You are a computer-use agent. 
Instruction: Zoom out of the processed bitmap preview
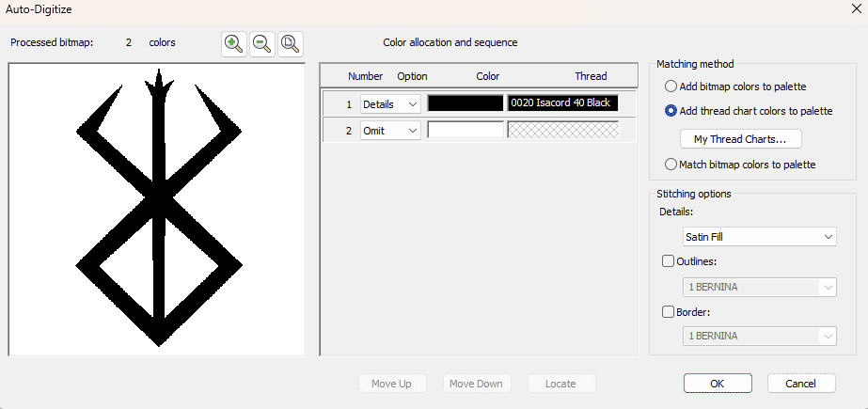coord(262,44)
